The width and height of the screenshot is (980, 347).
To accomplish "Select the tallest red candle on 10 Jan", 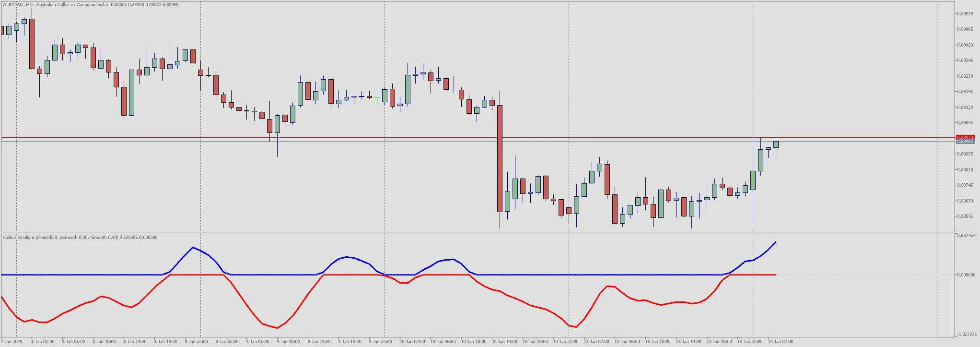I will pos(500,158).
